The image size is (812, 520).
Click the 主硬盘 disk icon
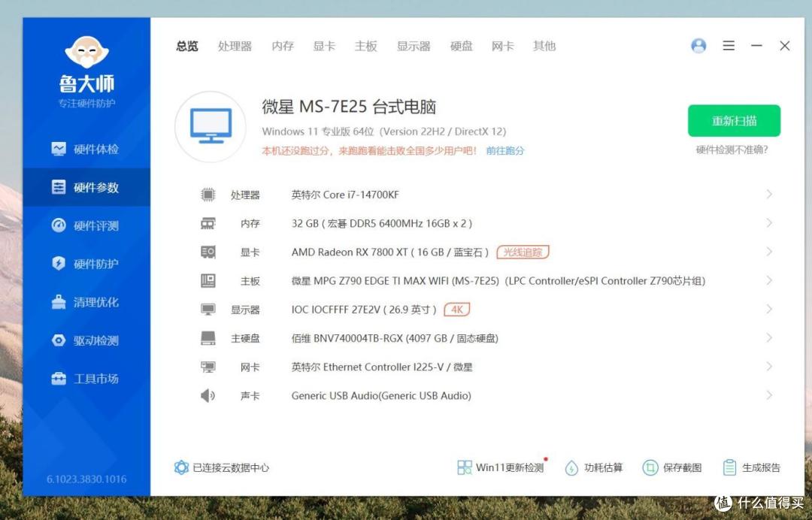(208, 338)
